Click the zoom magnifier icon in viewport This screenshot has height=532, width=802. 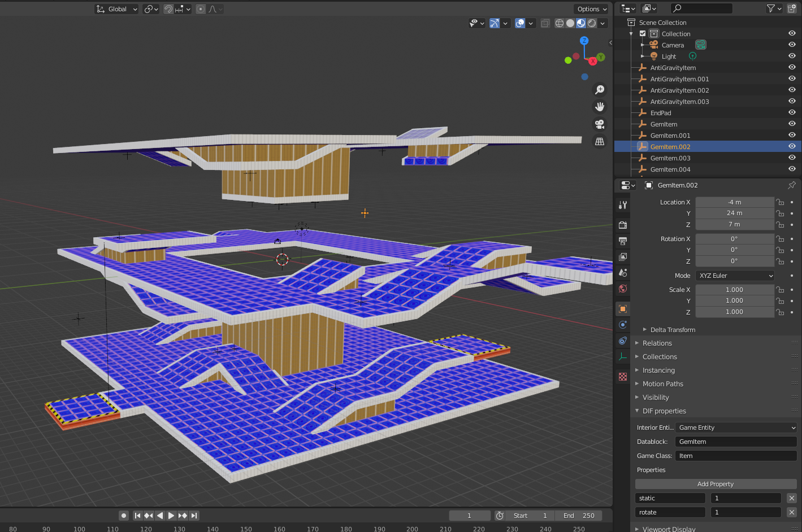(x=600, y=90)
